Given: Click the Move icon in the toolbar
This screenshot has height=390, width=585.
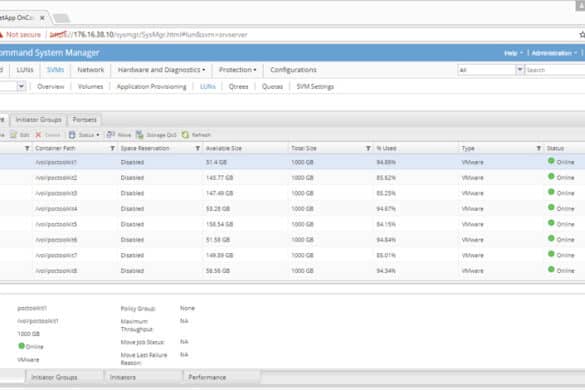Looking at the screenshot, I should click(x=110, y=134).
